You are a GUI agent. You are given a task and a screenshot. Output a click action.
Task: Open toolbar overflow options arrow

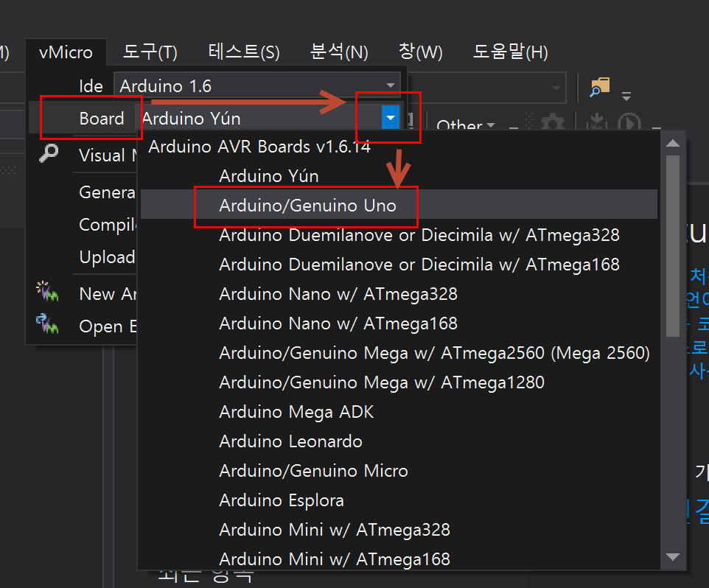pos(626,96)
